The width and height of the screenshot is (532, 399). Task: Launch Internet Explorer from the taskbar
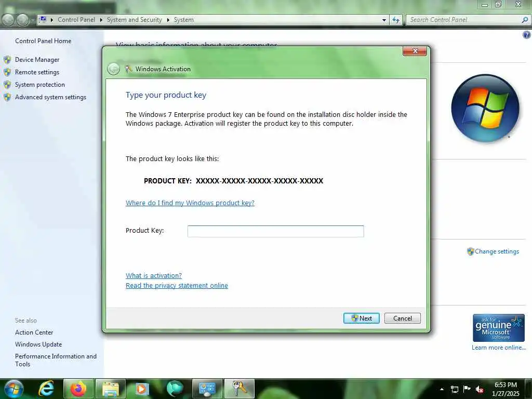click(46, 389)
